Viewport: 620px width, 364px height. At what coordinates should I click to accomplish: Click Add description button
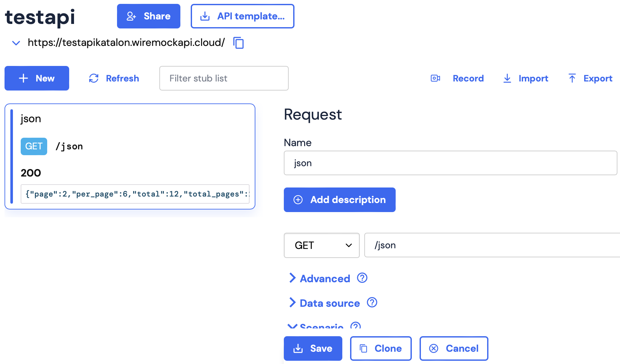pyautogui.click(x=339, y=200)
